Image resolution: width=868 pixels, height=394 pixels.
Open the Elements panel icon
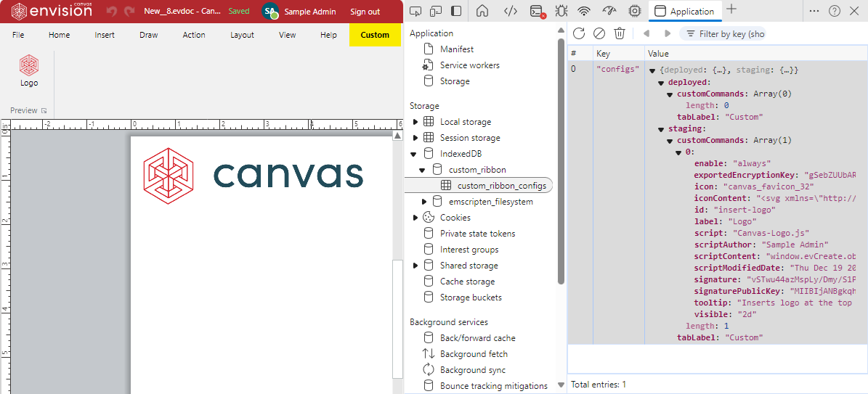511,11
